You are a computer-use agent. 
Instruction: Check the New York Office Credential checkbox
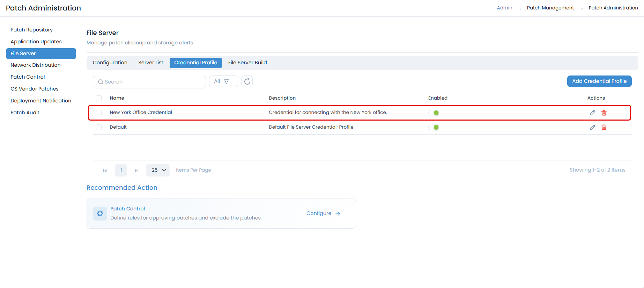pyautogui.click(x=99, y=113)
